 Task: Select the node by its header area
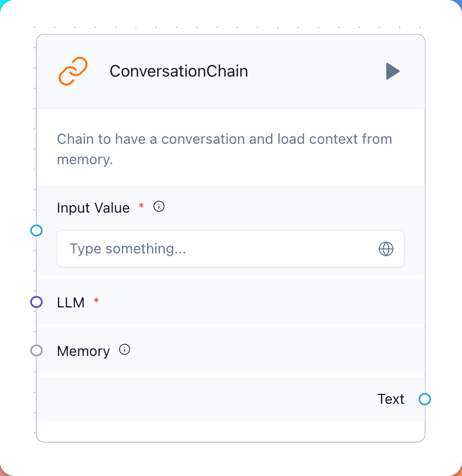click(x=230, y=71)
